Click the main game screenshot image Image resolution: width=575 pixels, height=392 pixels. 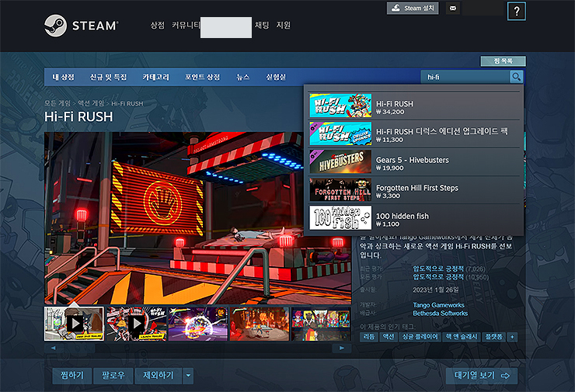[x=197, y=218]
